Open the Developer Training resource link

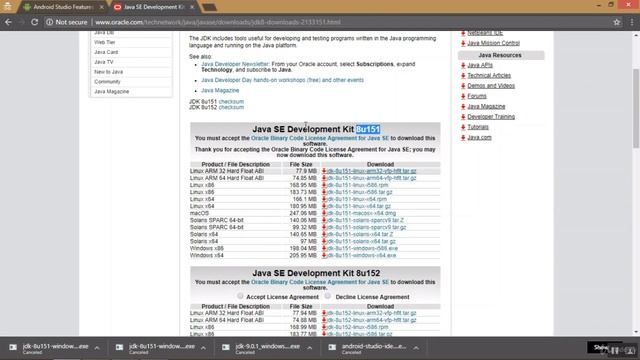click(x=491, y=117)
